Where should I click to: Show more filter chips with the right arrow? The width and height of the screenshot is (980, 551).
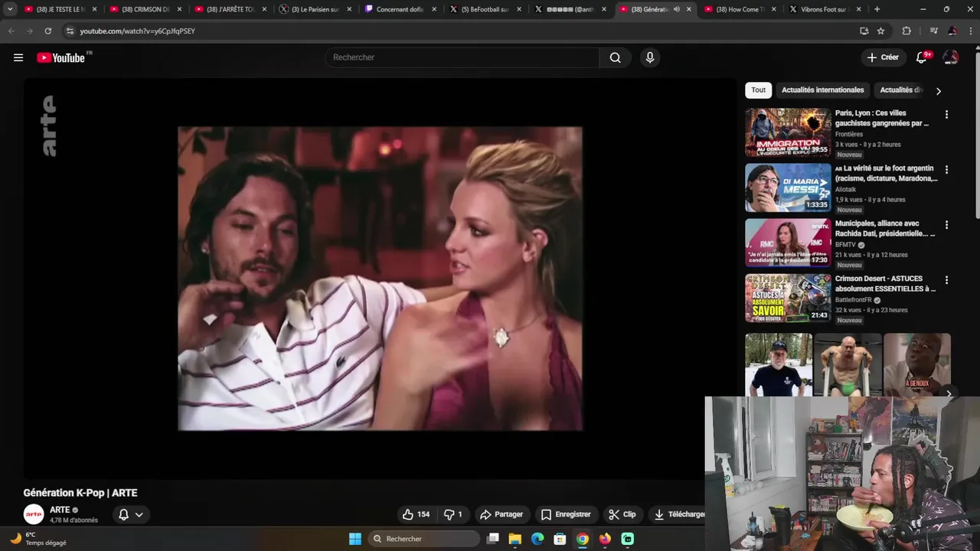click(x=939, y=91)
